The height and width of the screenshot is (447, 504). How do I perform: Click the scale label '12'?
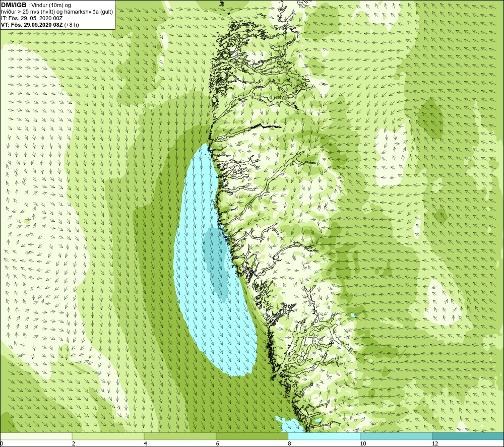(x=435, y=443)
